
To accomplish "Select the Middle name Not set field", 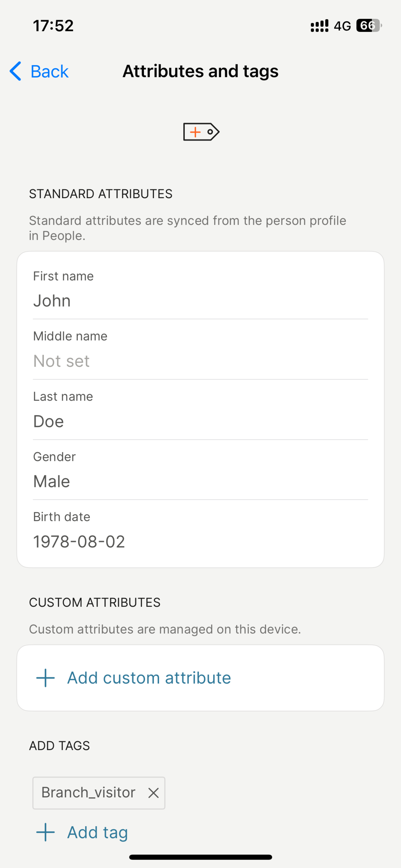I will click(200, 349).
